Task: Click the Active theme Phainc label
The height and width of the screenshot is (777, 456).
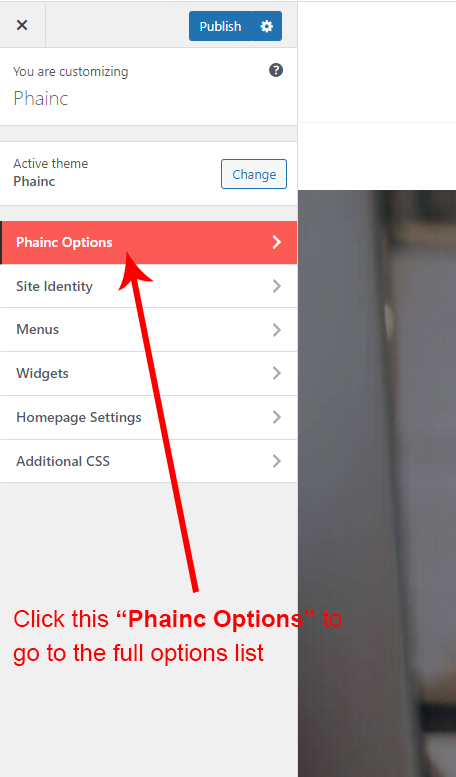Action: (x=51, y=172)
